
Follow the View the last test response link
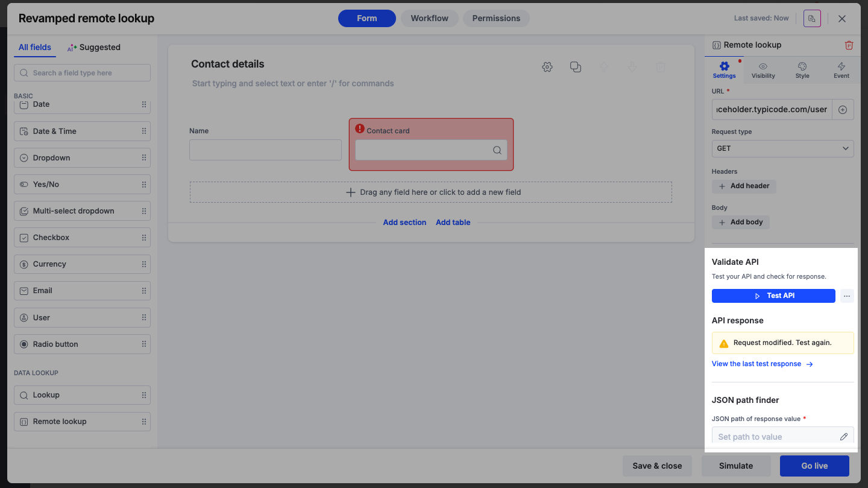pos(763,364)
